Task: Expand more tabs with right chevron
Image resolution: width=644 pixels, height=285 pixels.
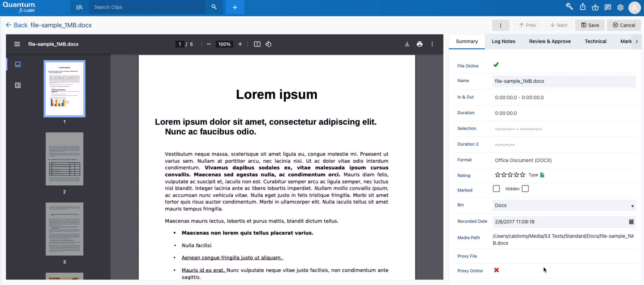Action: [x=637, y=41]
